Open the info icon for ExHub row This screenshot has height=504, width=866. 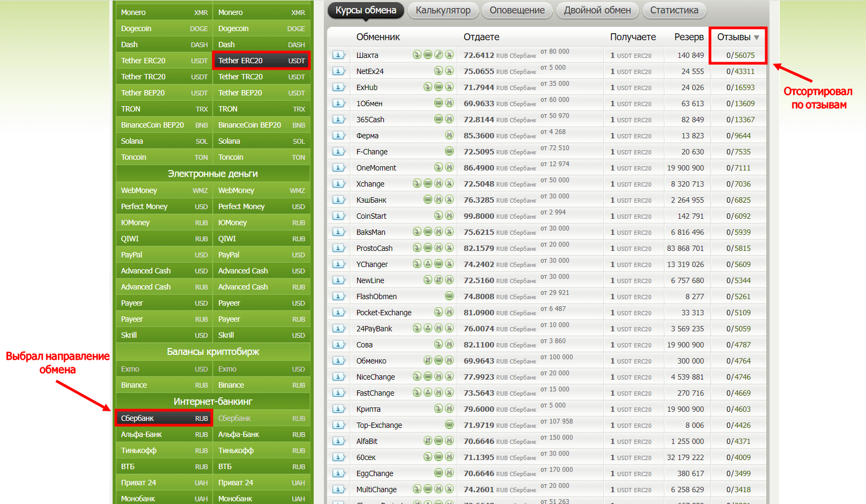[338, 87]
